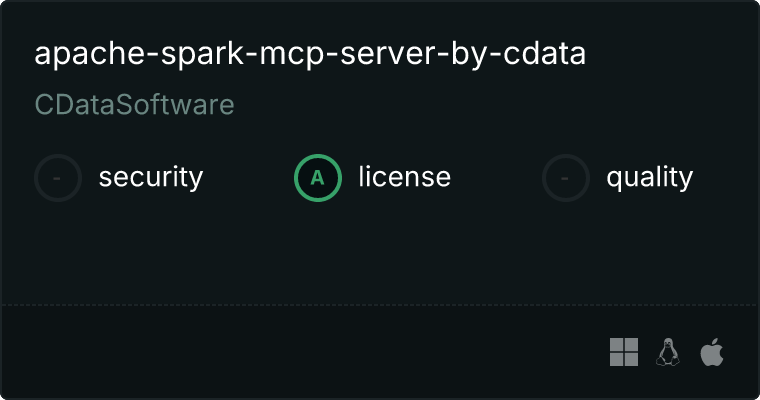Click the Linux penguin icon
This screenshot has height=400, width=760.
[668, 352]
